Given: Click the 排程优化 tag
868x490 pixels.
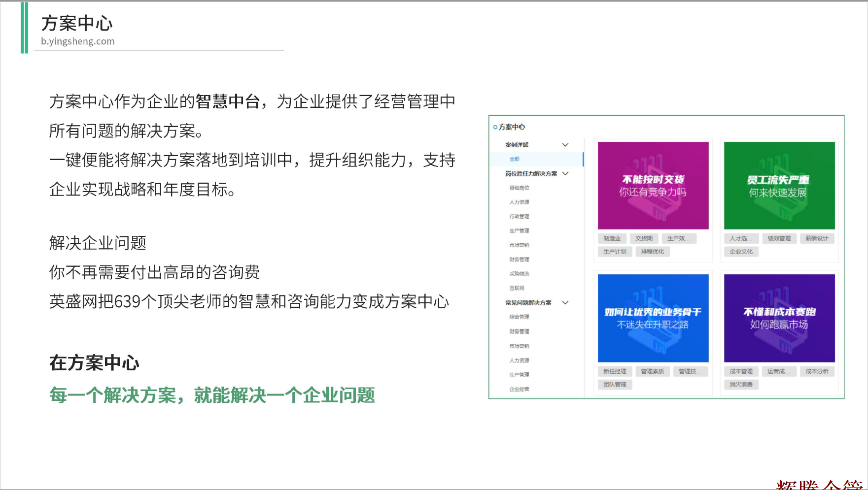Looking at the screenshot, I should tap(652, 252).
